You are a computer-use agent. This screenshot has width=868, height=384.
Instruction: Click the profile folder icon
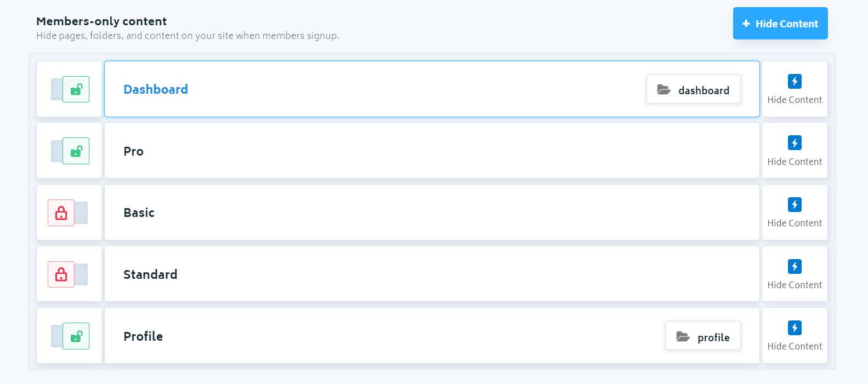(x=683, y=337)
